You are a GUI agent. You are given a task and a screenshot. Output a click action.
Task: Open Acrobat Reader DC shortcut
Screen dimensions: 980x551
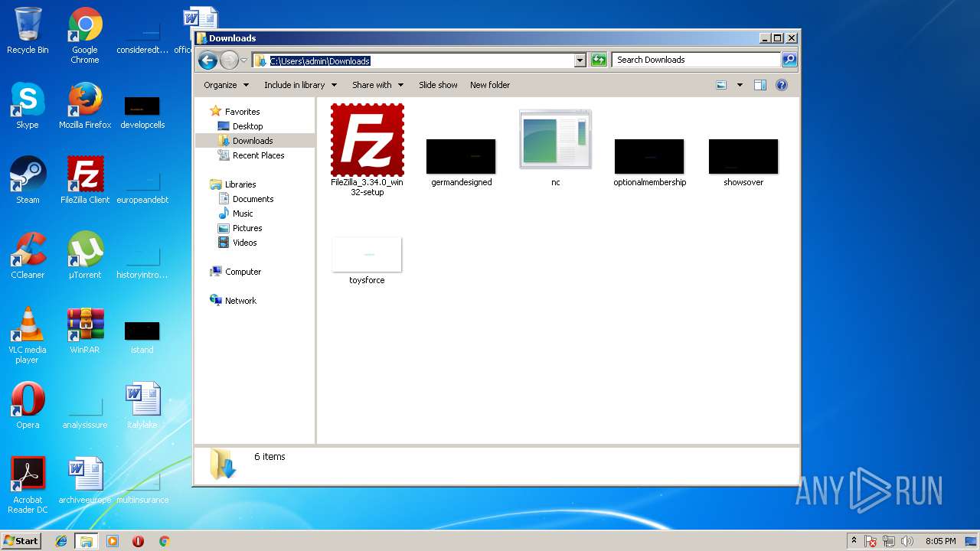28,485
